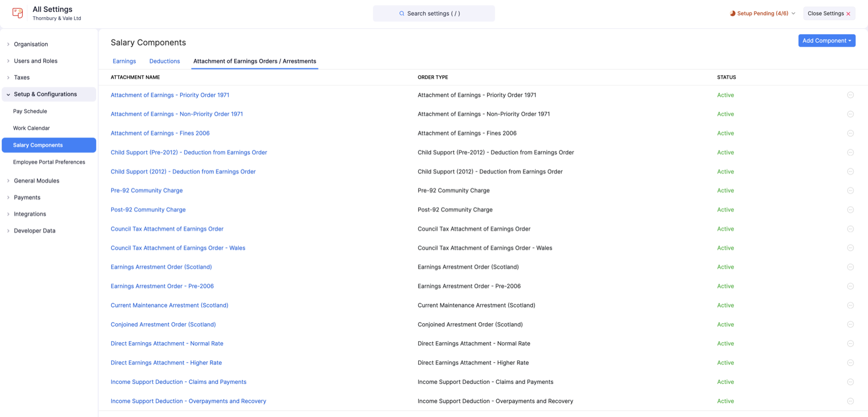This screenshot has height=417, width=868.
Task: Open row options for Earnings Arrestment Order - Pre-2006
Action: click(850, 286)
